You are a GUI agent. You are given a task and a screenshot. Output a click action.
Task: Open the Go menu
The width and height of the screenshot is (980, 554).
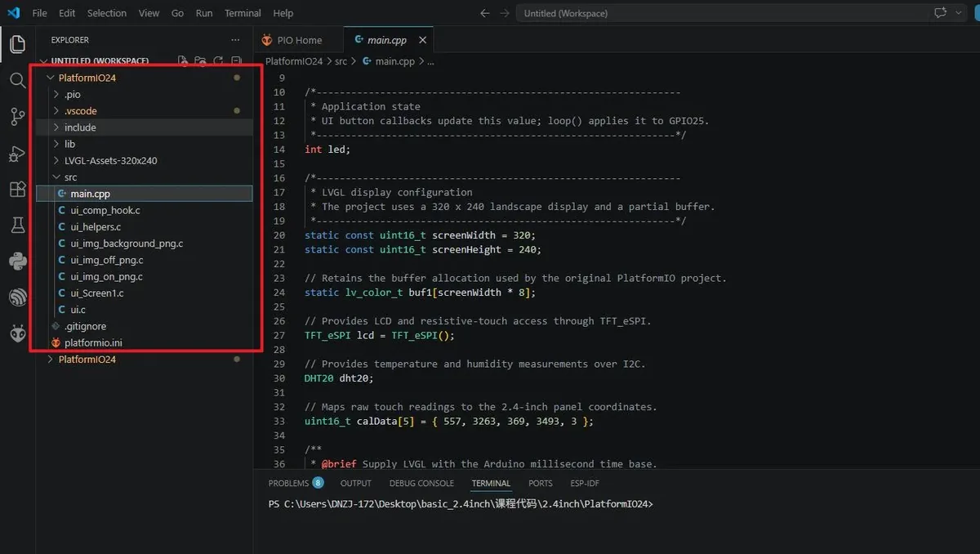click(178, 13)
